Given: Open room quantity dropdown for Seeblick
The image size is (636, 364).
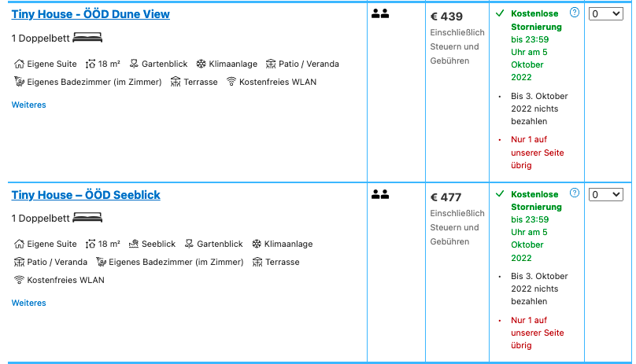Looking at the screenshot, I should tap(605, 194).
